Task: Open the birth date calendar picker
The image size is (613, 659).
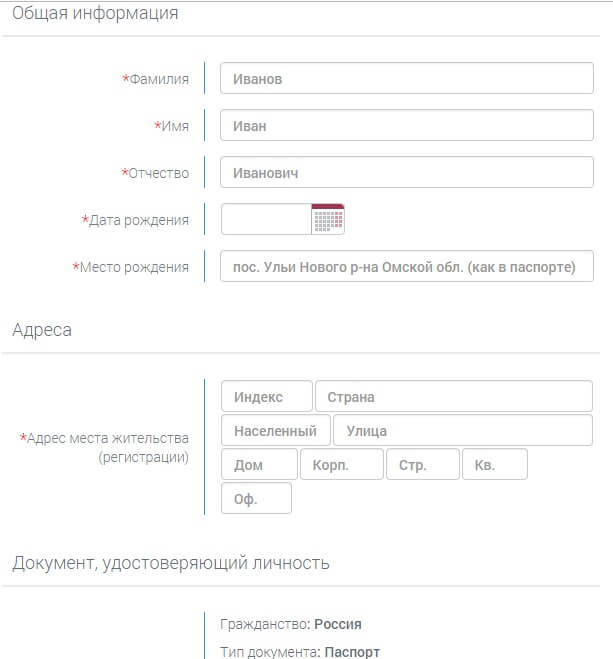Action: (328, 219)
